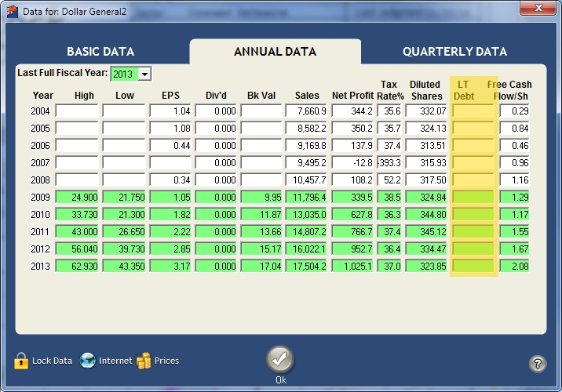The width and height of the screenshot is (562, 392).
Task: Click the Prices gold coins icon
Action: pyautogui.click(x=144, y=361)
